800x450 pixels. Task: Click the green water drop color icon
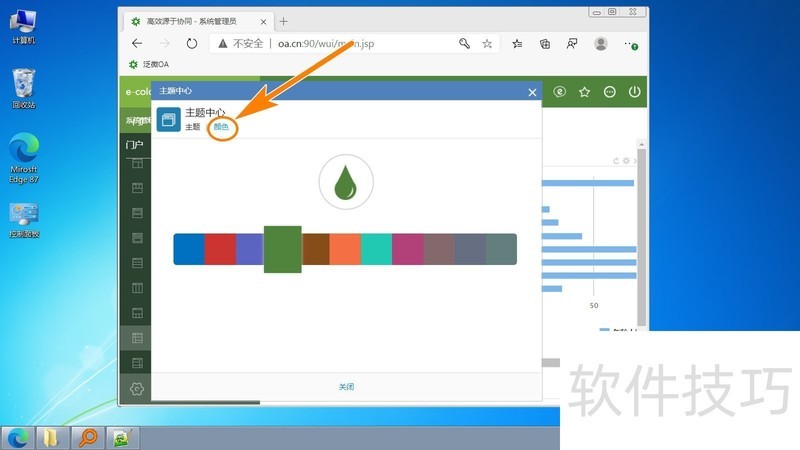346,182
